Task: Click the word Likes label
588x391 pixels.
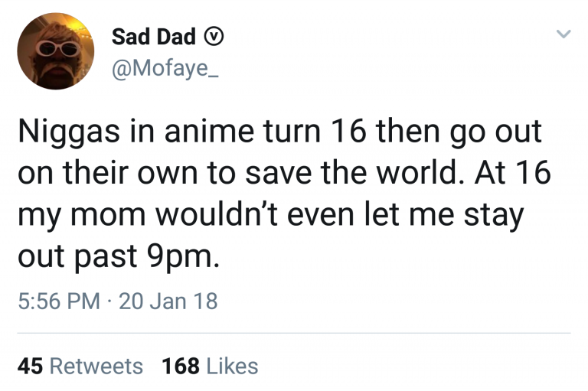Action: click(x=232, y=367)
